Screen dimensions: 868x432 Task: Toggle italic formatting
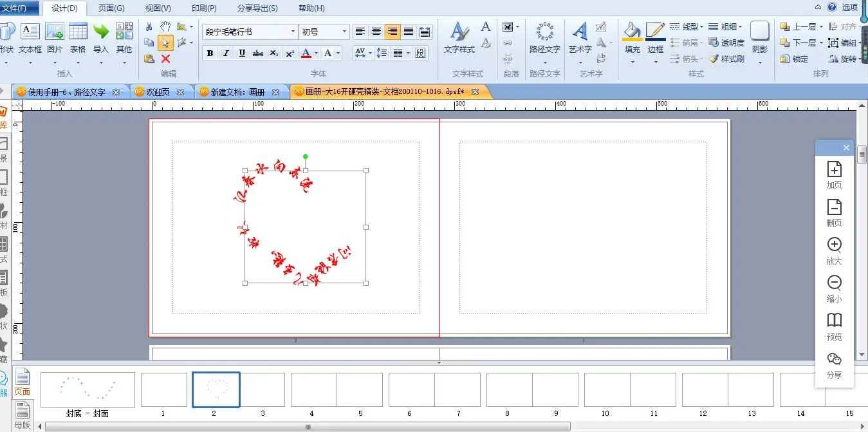coord(226,53)
